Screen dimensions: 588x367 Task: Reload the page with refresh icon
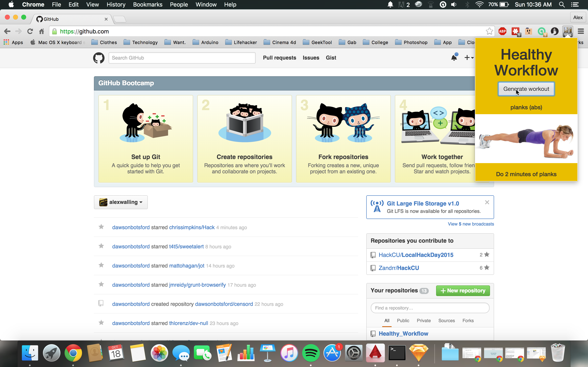(30, 31)
